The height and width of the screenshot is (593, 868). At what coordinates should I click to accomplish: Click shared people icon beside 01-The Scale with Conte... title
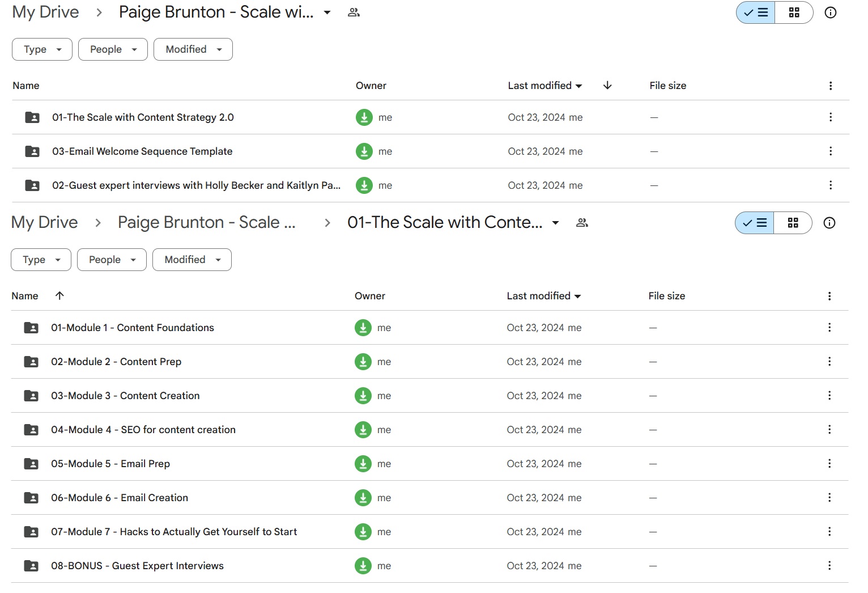tap(582, 223)
